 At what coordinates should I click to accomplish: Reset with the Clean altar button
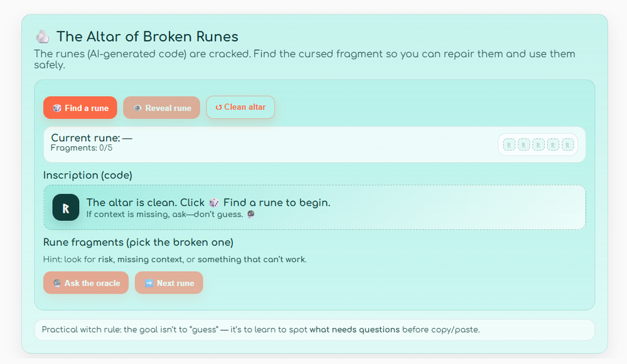pyautogui.click(x=240, y=107)
